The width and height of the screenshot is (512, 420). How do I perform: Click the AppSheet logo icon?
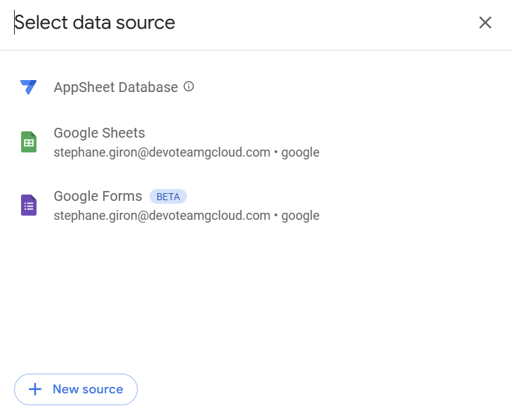pyautogui.click(x=28, y=87)
